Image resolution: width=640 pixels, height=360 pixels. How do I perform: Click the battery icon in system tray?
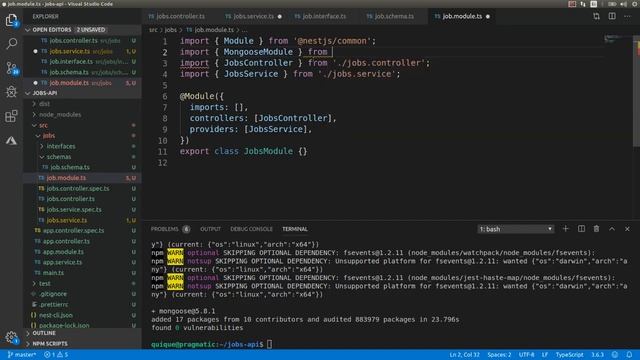pyautogui.click(x=612, y=4)
